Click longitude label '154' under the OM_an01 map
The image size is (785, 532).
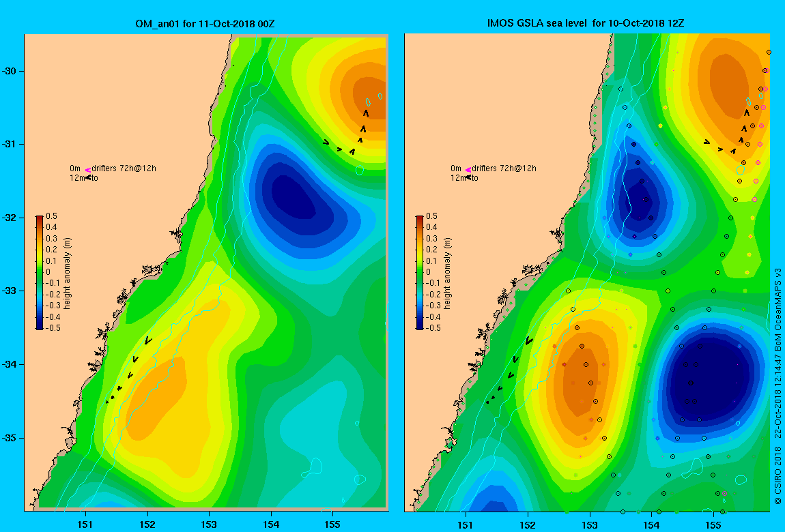point(271,524)
